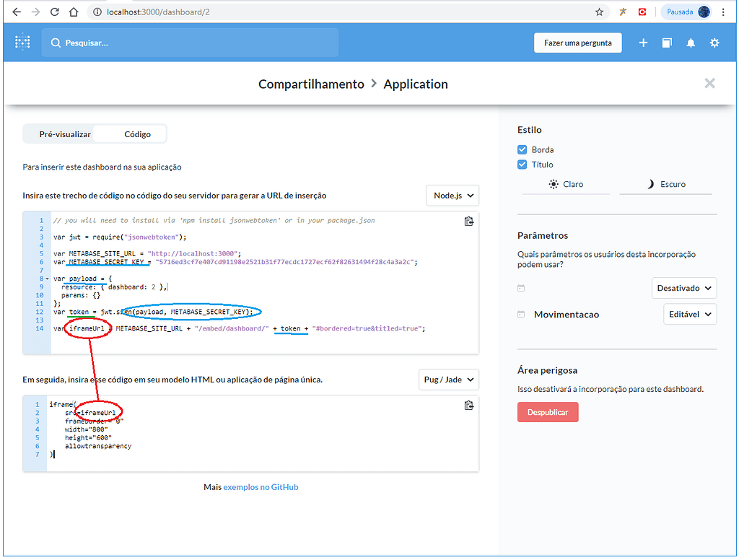Image resolution: width=739 pixels, height=560 pixels.
Task: Click the browser forward arrow
Action: pos(36,12)
